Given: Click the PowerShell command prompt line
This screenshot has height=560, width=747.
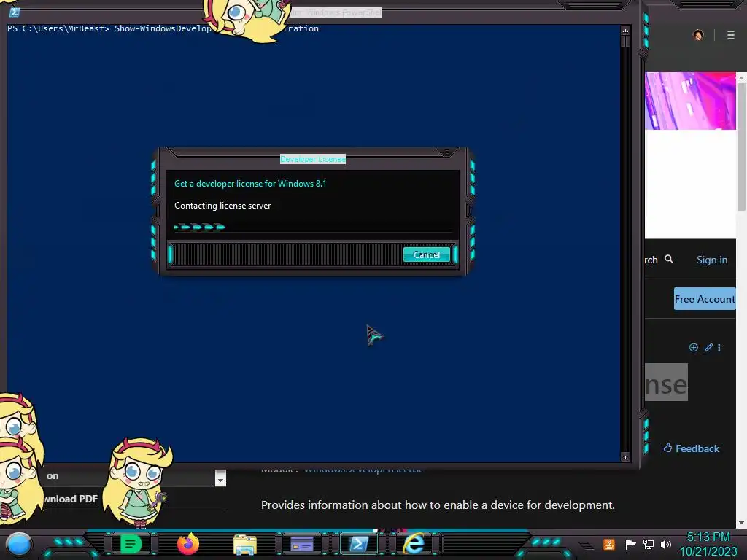Looking at the screenshot, I should pos(163,28).
